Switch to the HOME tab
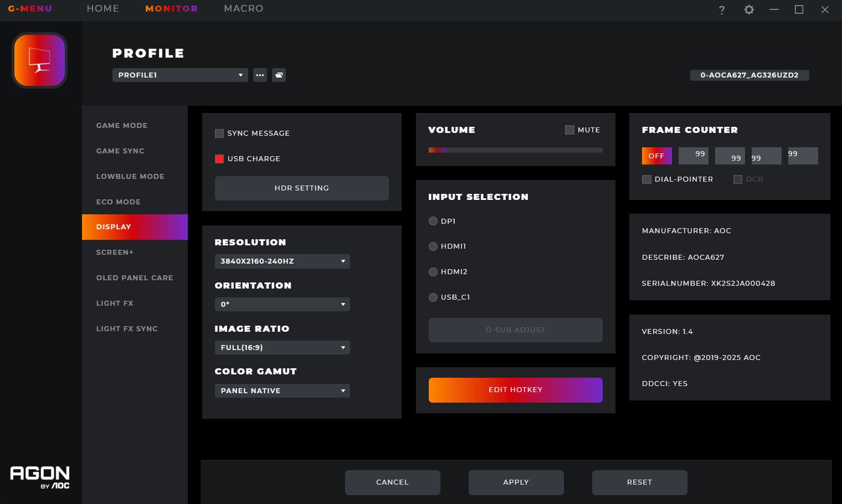The image size is (842, 504). click(x=103, y=8)
